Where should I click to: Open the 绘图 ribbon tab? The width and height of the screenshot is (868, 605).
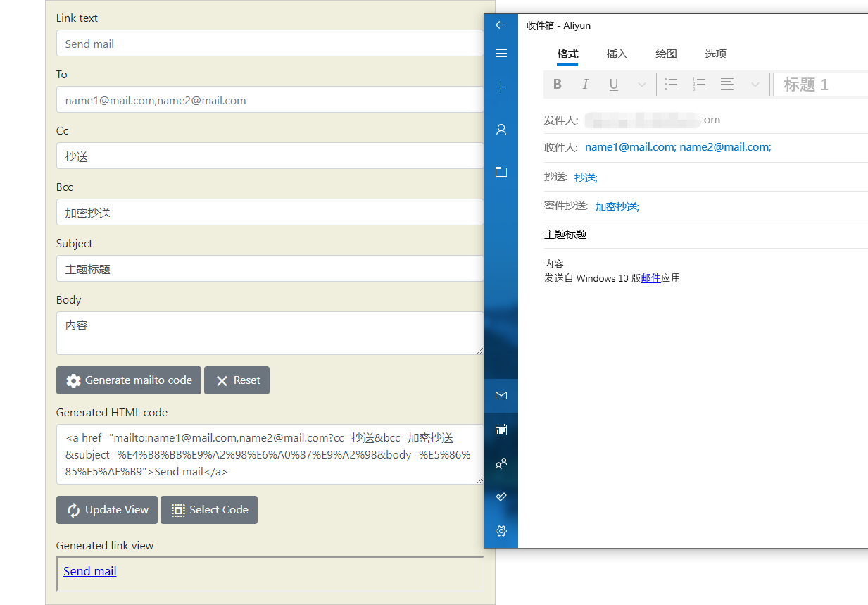point(665,54)
